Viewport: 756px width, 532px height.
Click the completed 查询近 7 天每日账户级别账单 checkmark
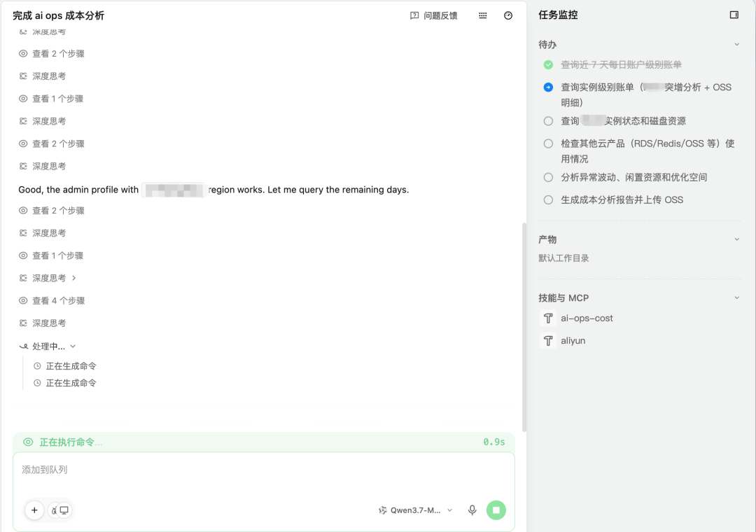[548, 64]
